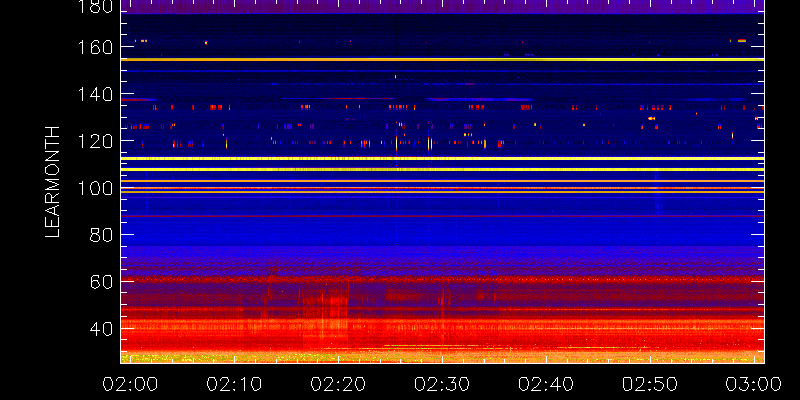Viewport: 800px width, 400px height.
Task: Click the LEARMONTH vertical axis title
Action: (53, 182)
